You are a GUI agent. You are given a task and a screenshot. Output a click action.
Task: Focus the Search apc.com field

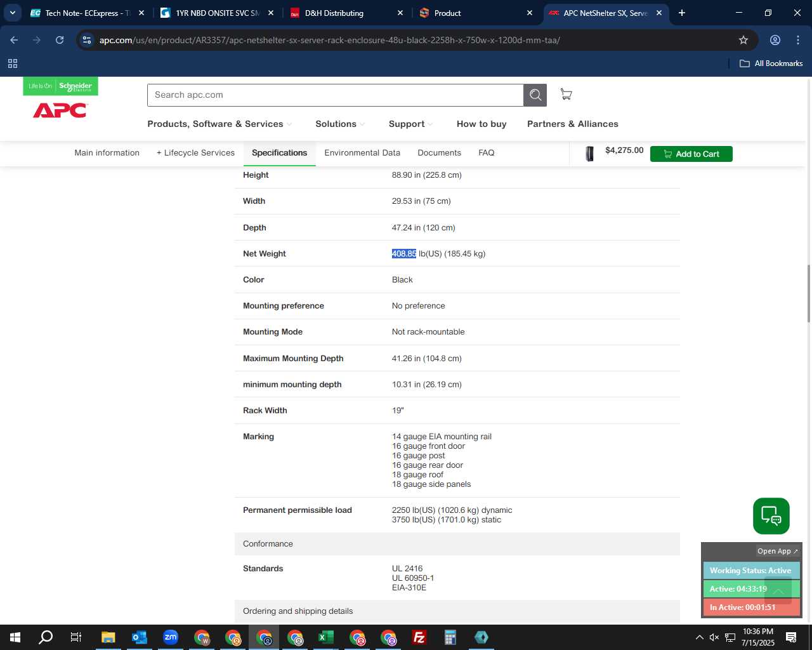335,95
